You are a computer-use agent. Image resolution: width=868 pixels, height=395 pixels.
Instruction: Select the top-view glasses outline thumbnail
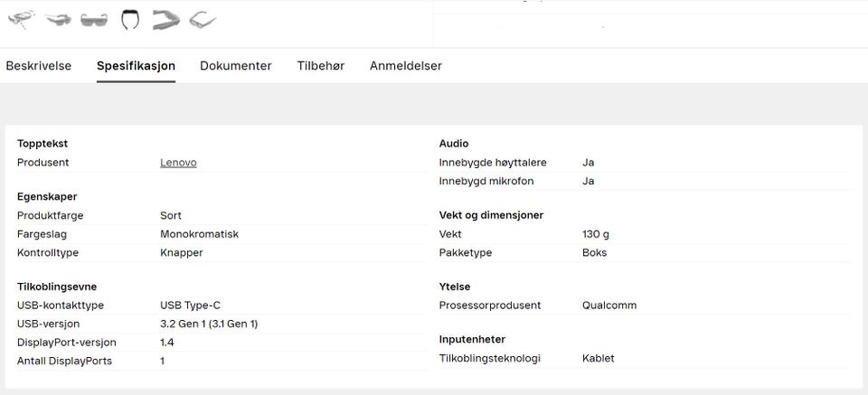click(x=130, y=18)
